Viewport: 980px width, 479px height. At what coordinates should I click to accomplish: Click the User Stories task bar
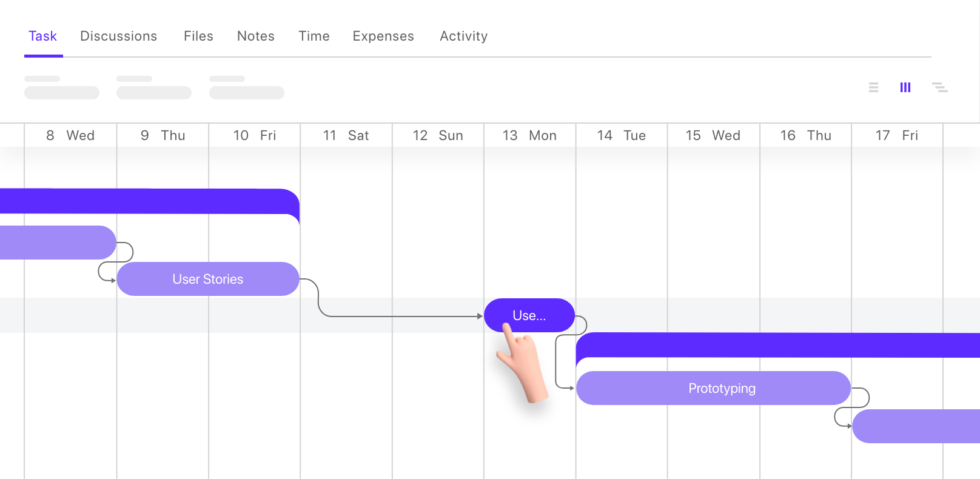pos(208,279)
